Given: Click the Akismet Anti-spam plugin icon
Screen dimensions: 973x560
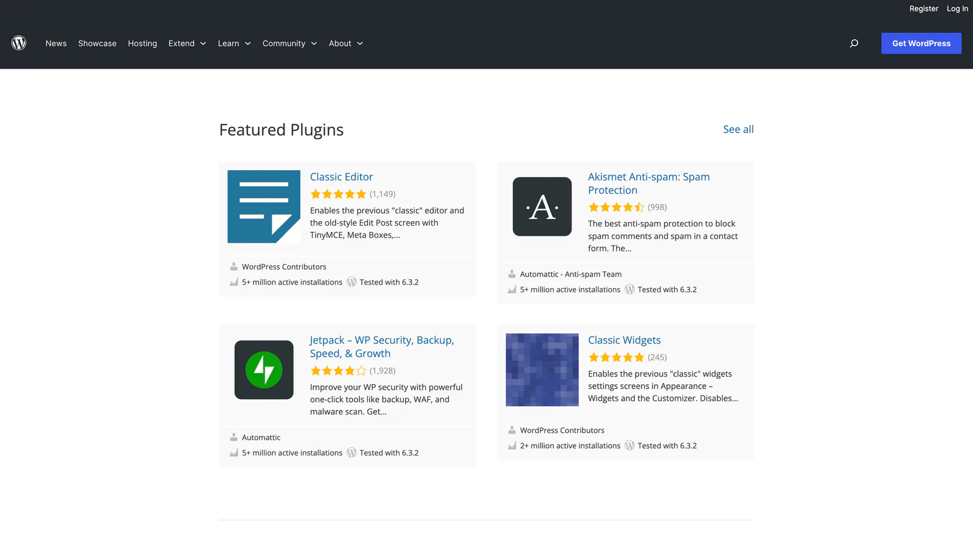Looking at the screenshot, I should pos(542,207).
